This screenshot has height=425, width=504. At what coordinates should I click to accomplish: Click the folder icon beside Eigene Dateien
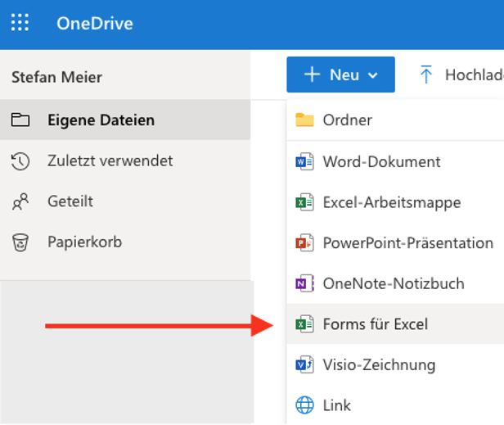pyautogui.click(x=20, y=120)
